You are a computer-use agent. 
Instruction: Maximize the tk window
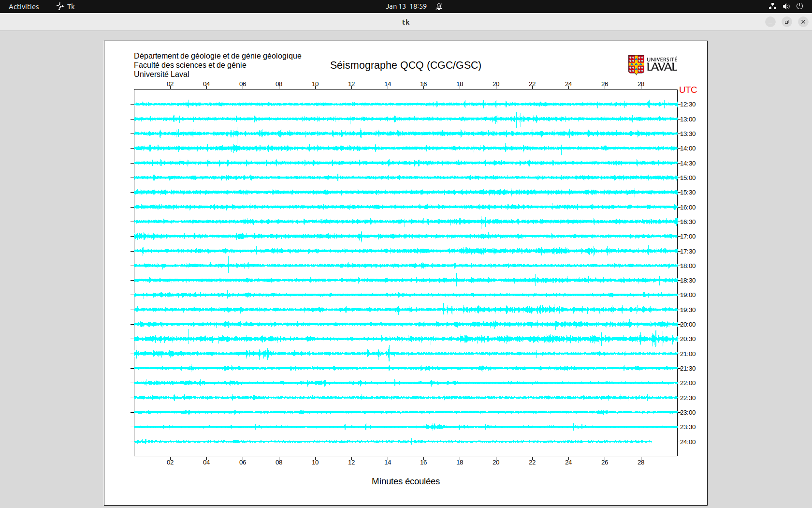coord(787,22)
